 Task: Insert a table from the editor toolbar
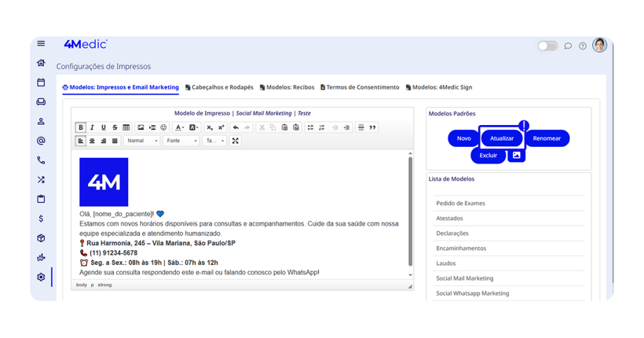click(x=126, y=128)
